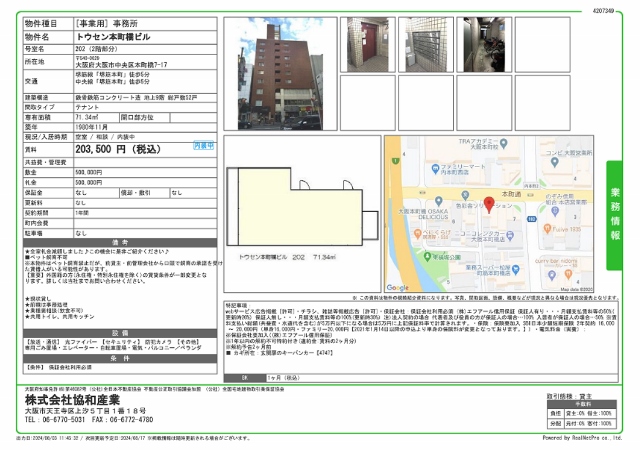Open the mailbox wall photo
The height and width of the screenshot is (450, 640).
click(x=426, y=45)
